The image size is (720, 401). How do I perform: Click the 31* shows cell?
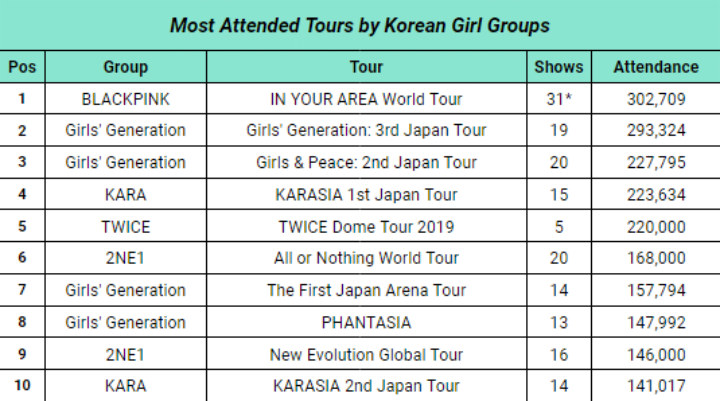pyautogui.click(x=559, y=99)
